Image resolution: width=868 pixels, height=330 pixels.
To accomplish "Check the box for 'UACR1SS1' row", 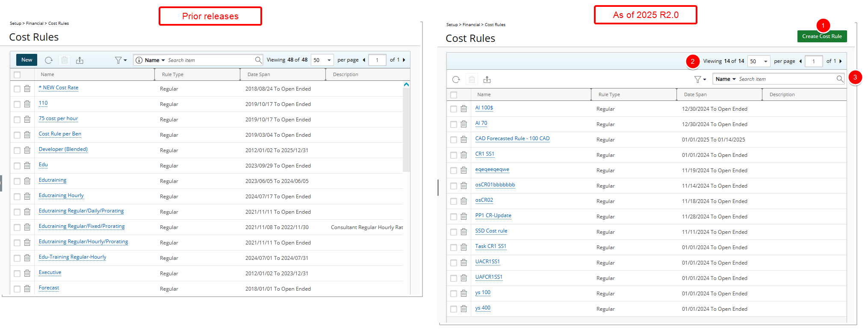I will 454,263.
